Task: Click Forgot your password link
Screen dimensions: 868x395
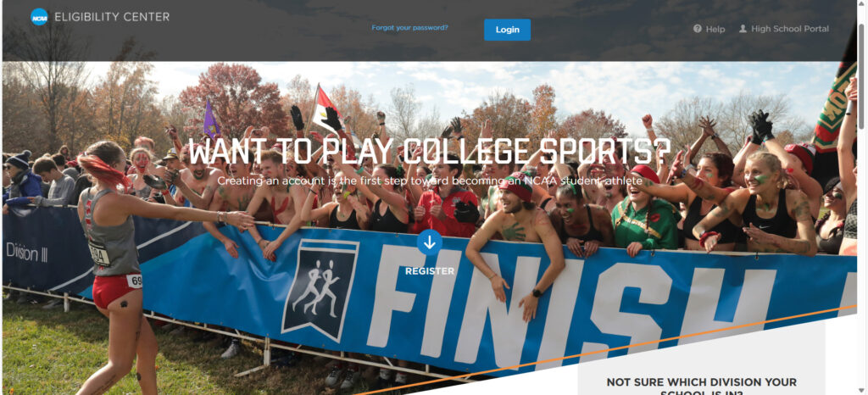Action: pyautogui.click(x=409, y=28)
